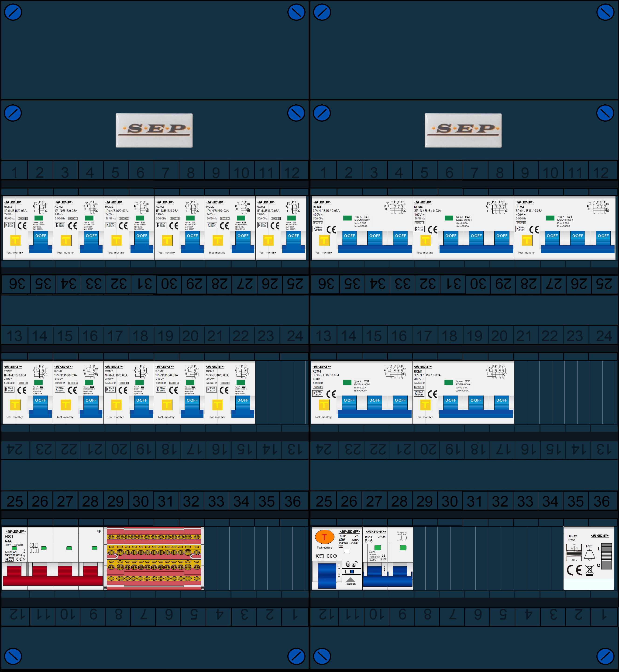This screenshot has width=619, height=672.
Task: Click right-panel RCM4 yellow test button at slots 1-4
Action: [324, 240]
